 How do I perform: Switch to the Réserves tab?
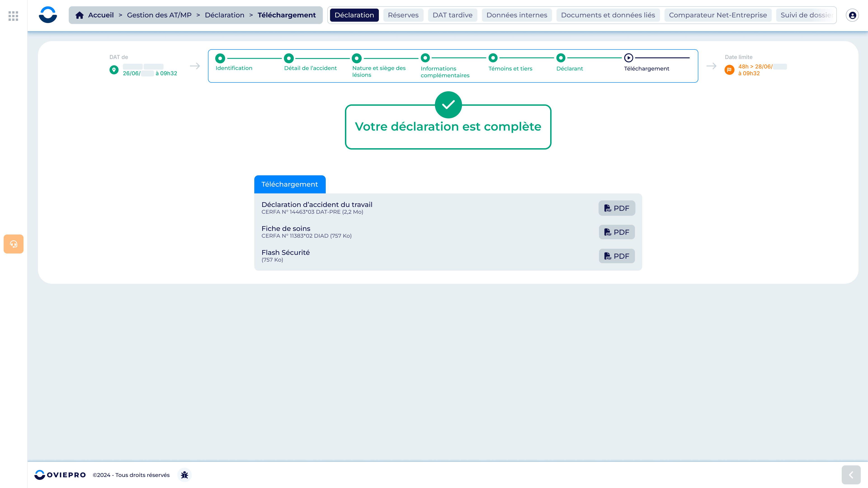403,15
